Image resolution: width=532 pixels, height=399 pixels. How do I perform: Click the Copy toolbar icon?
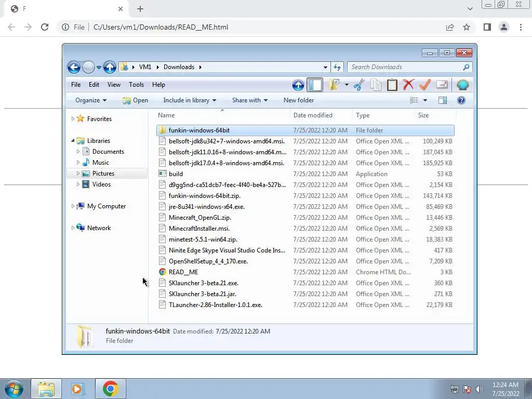(x=376, y=85)
